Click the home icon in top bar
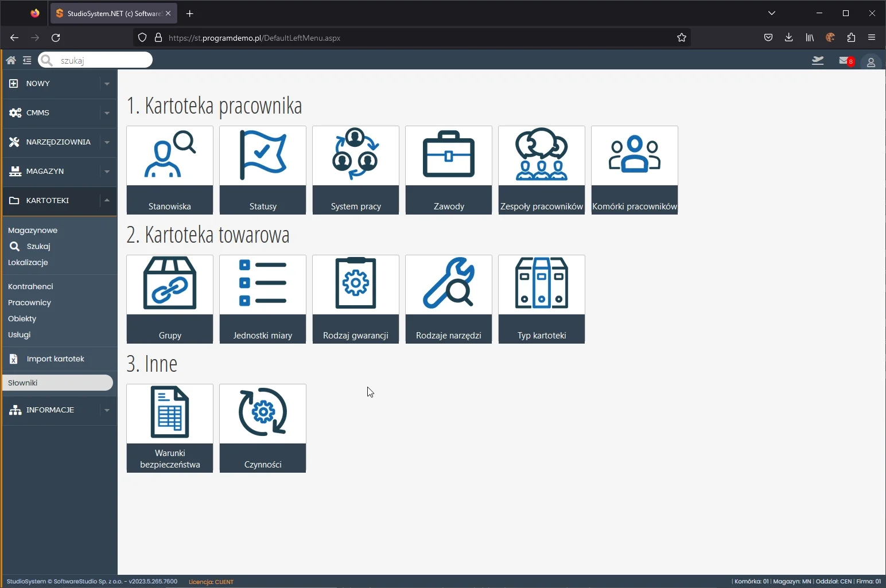This screenshot has width=886, height=588. click(11, 60)
